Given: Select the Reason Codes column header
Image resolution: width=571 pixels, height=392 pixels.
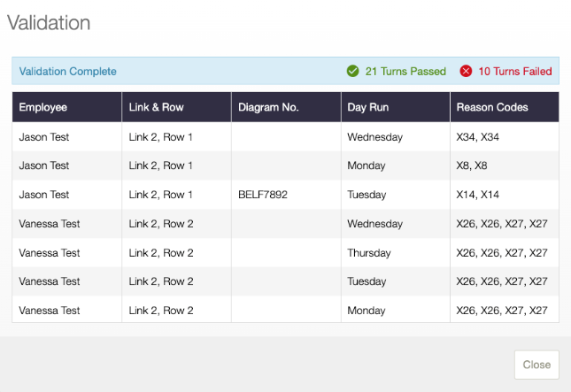Looking at the screenshot, I should 505,107.
